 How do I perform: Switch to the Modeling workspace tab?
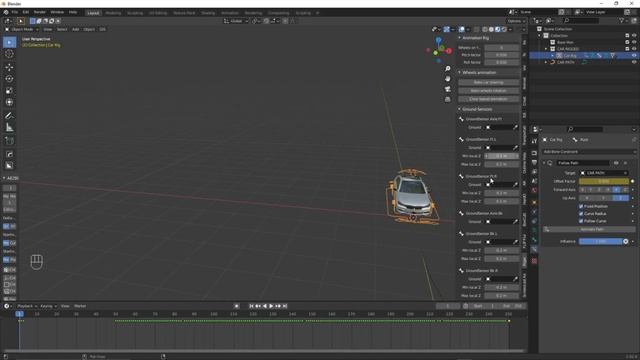click(113, 13)
